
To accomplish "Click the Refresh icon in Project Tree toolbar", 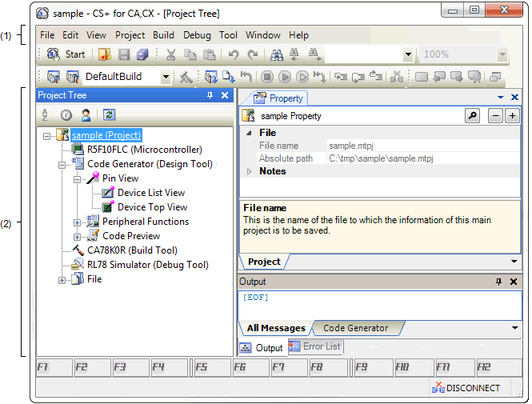I will (109, 115).
